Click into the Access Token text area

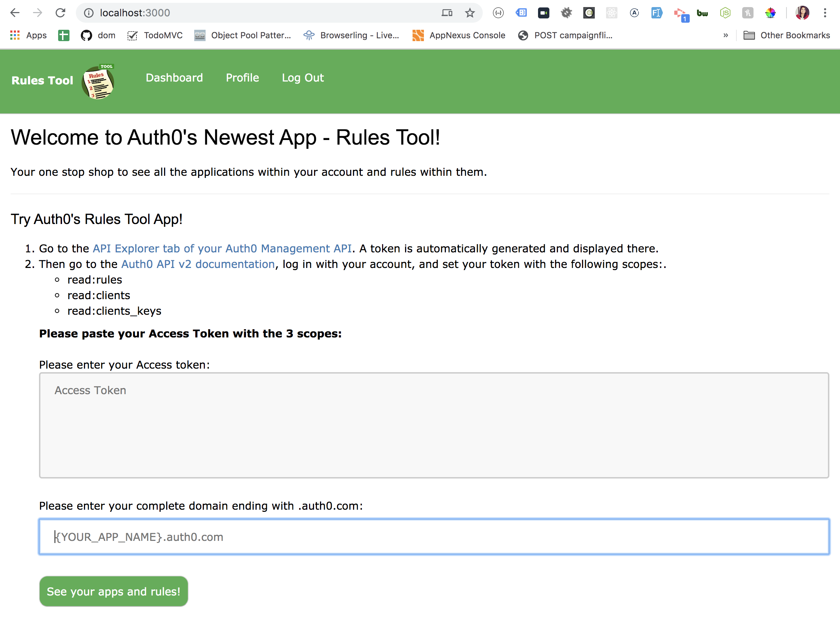point(434,425)
